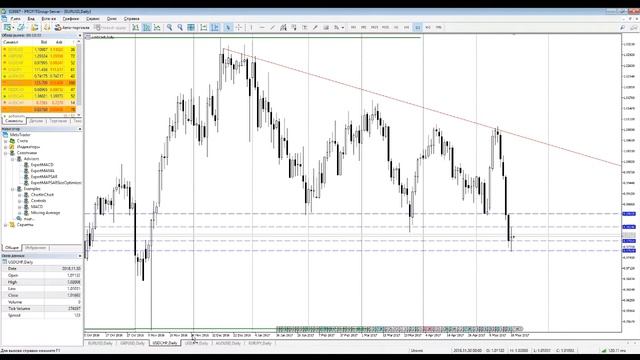Open the Торговля tab in Market Watch
This screenshot has height=360, width=640.
pos(58,121)
